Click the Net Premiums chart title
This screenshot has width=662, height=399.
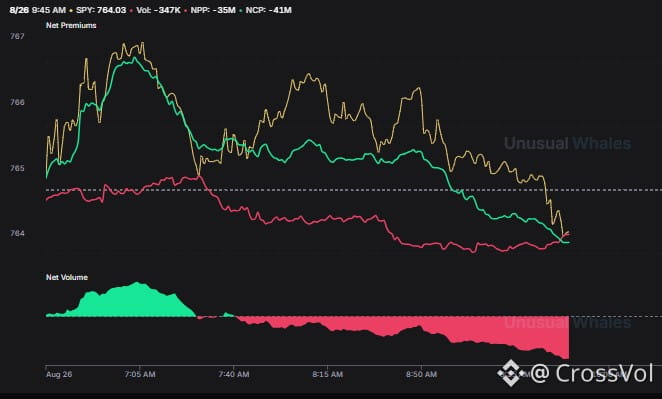71,25
